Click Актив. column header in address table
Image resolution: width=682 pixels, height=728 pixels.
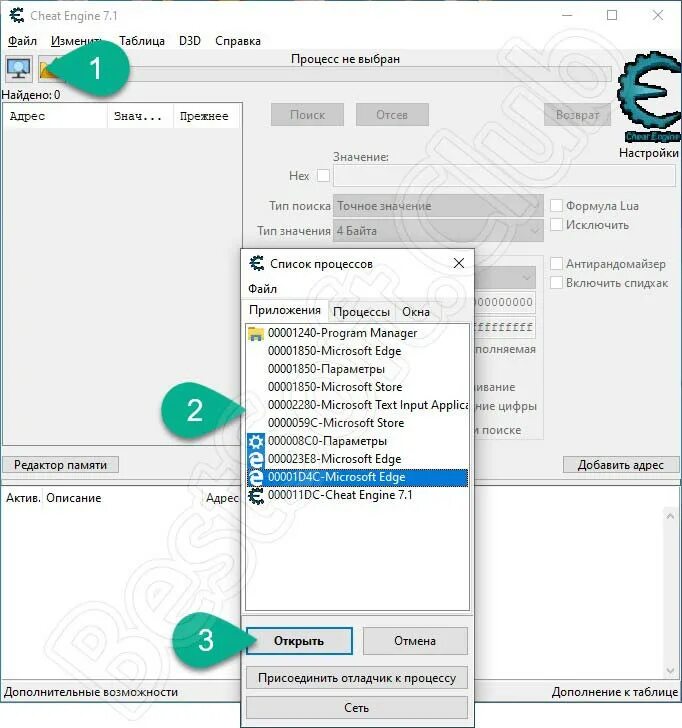click(23, 498)
